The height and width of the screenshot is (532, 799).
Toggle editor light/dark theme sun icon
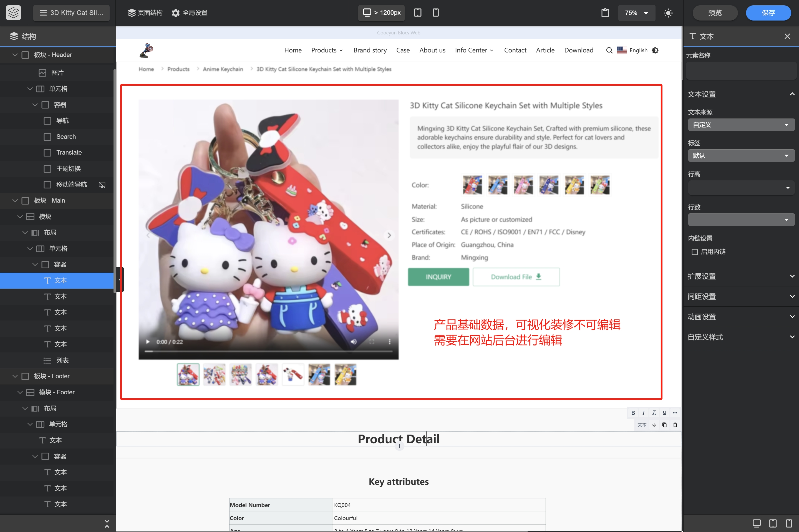click(668, 13)
